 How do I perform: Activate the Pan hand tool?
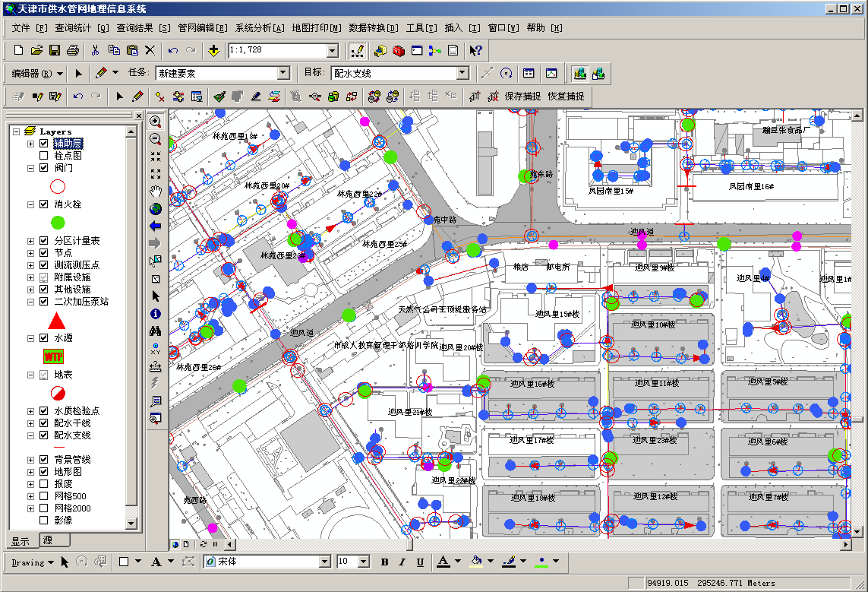point(156,191)
